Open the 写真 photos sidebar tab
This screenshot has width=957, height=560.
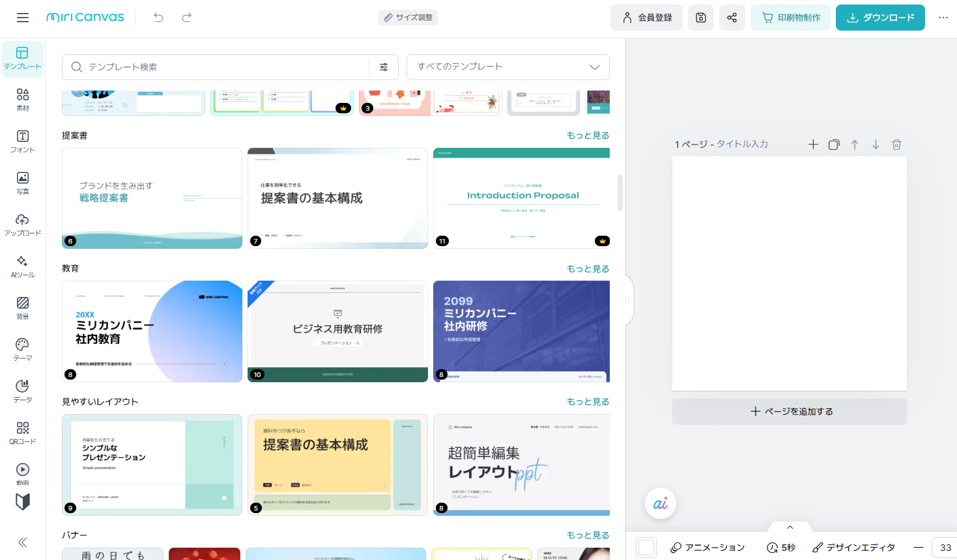pyautogui.click(x=23, y=184)
